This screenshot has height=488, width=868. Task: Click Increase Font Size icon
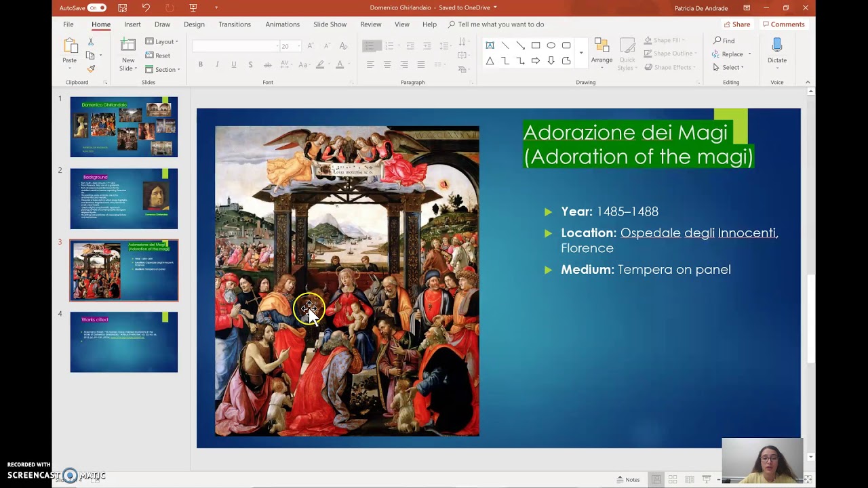click(x=311, y=45)
